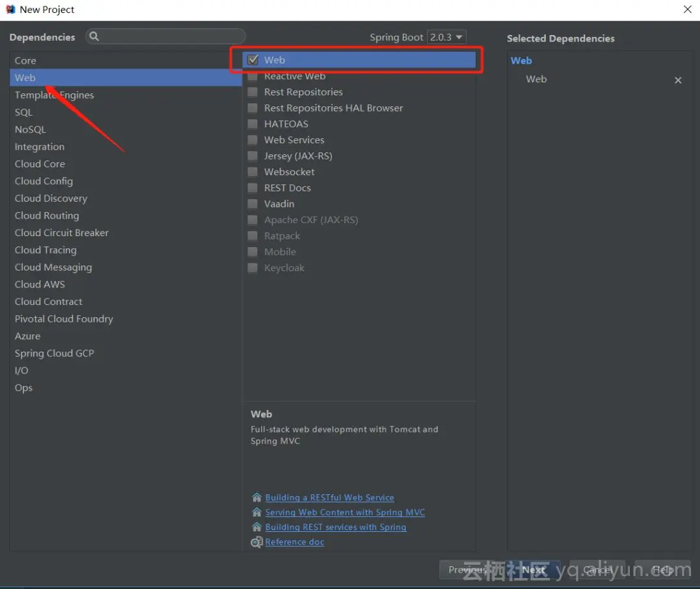Open the Cloud Core category
The image size is (700, 589).
click(x=126, y=164)
